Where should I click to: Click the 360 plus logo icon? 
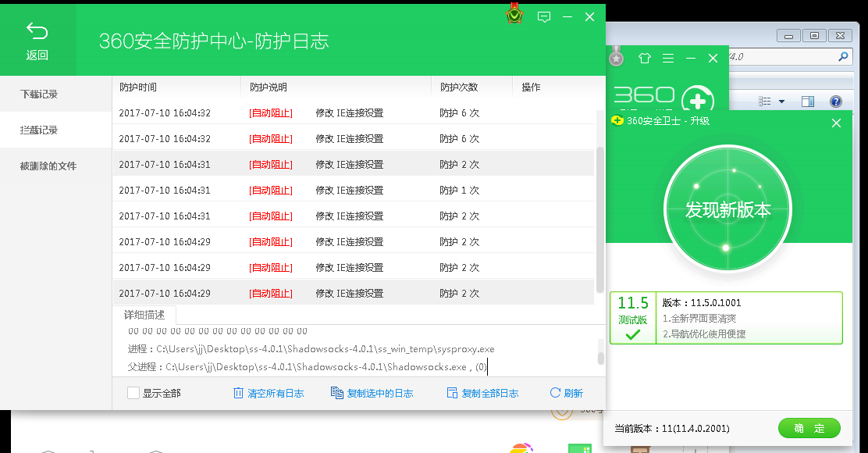click(697, 100)
